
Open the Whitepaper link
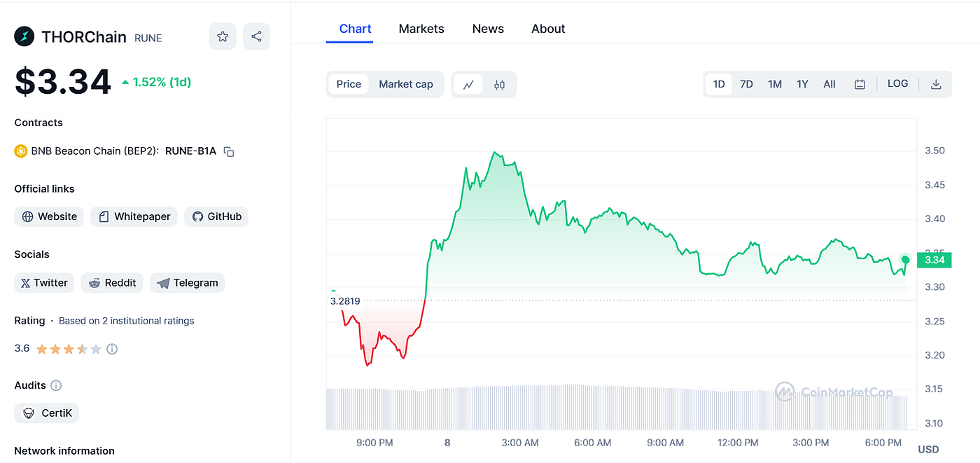pyautogui.click(x=134, y=216)
